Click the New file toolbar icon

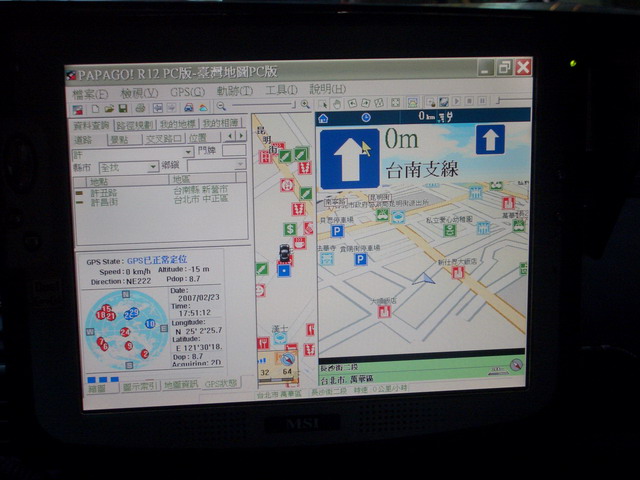point(95,109)
